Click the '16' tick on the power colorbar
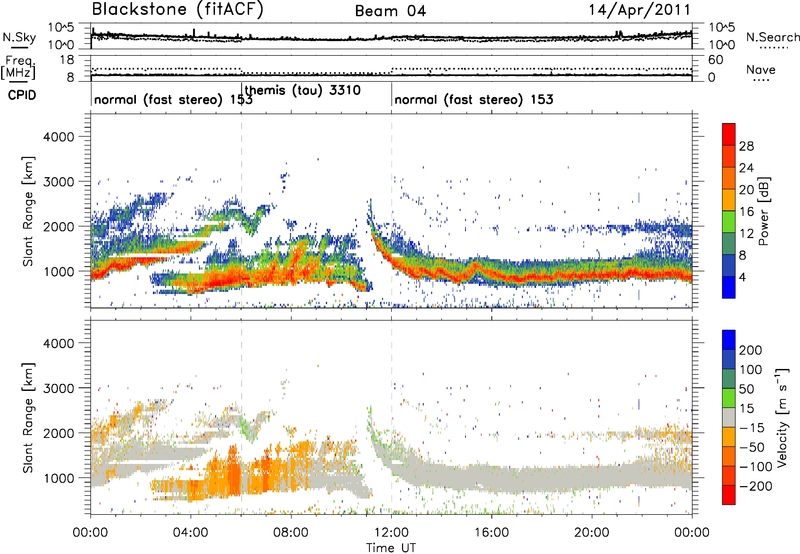This screenshot has width=800, height=554. click(746, 212)
